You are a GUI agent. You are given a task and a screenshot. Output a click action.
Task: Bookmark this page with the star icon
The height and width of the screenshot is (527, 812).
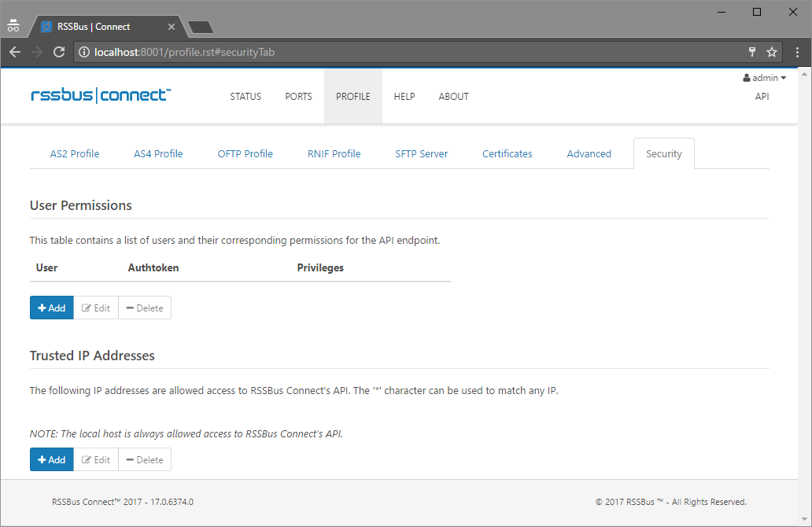point(772,52)
